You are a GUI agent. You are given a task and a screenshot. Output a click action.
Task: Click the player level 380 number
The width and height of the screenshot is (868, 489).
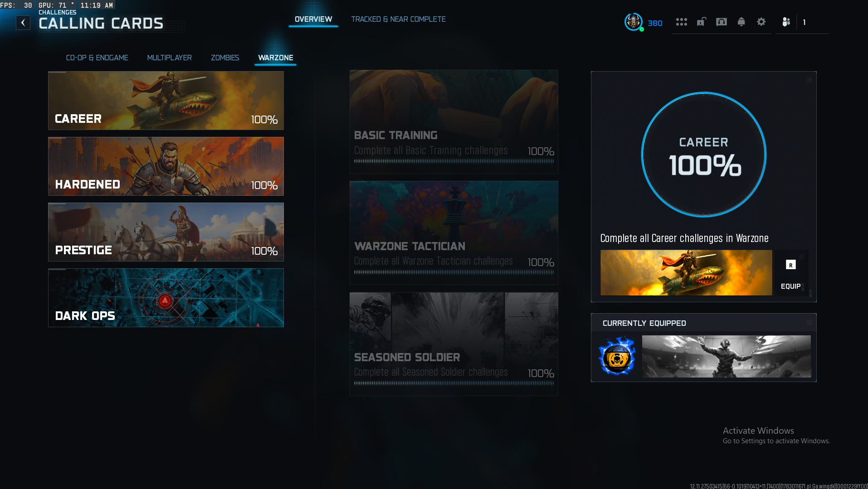pyautogui.click(x=655, y=23)
